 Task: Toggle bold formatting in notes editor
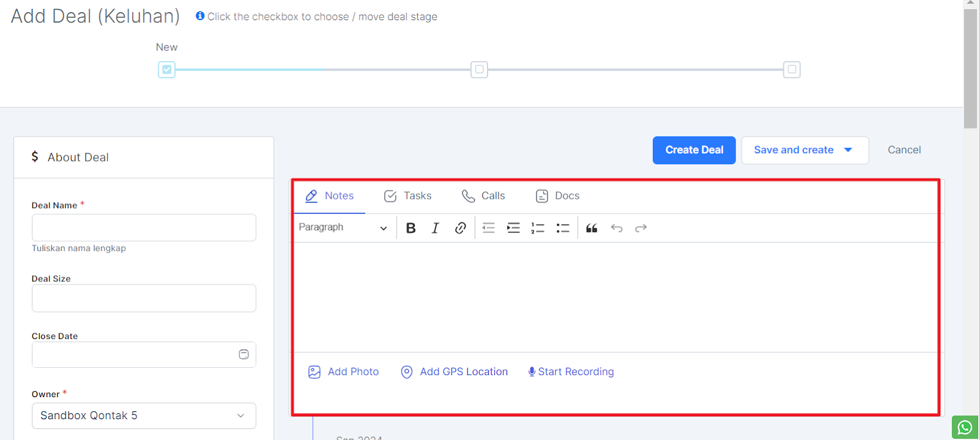pyautogui.click(x=410, y=228)
